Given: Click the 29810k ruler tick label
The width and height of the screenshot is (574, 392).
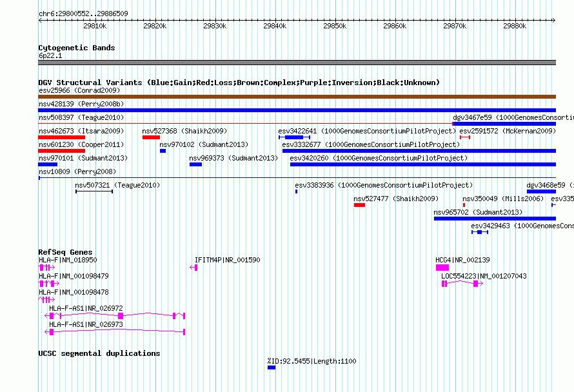Looking at the screenshot, I should coord(95,26).
